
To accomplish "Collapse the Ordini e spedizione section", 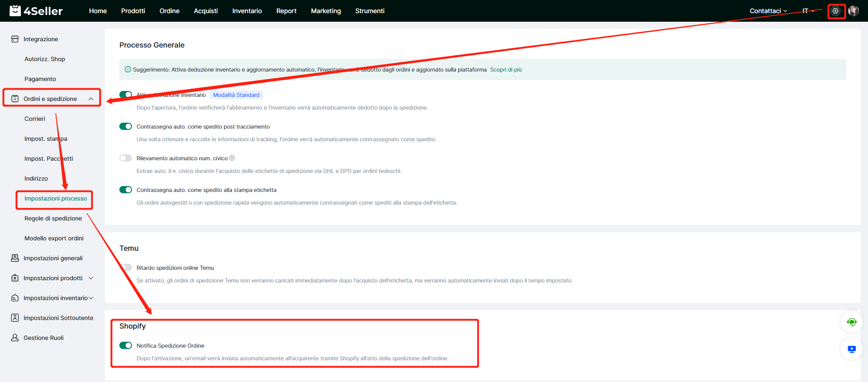I will point(91,99).
